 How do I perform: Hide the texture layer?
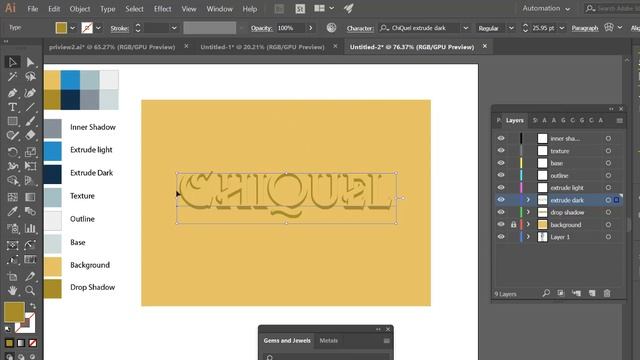501,151
